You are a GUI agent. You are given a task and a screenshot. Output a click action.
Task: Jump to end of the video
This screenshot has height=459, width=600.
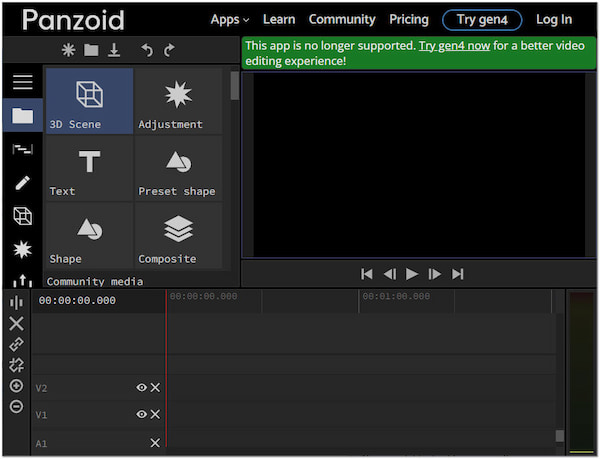[458, 274]
